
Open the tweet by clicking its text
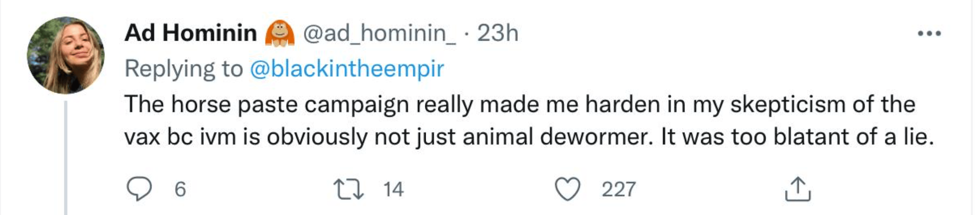[529, 120]
